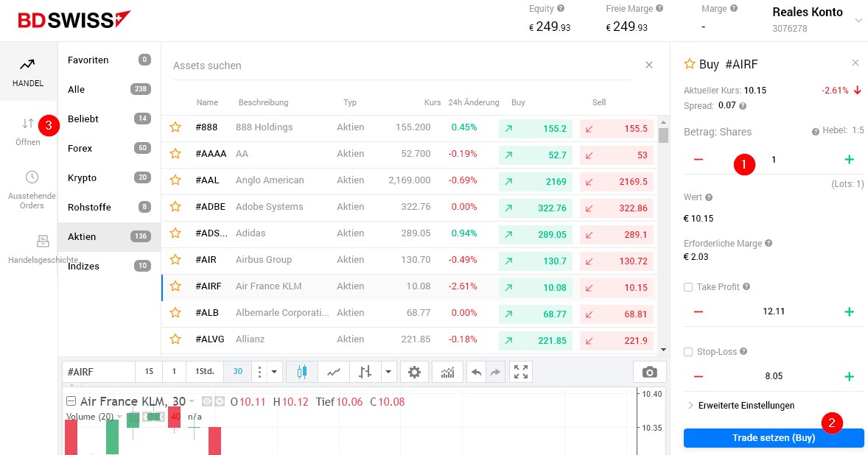Image resolution: width=868 pixels, height=455 pixels.
Task: Expand Erweiterte Einstellungen
Action: point(740,405)
